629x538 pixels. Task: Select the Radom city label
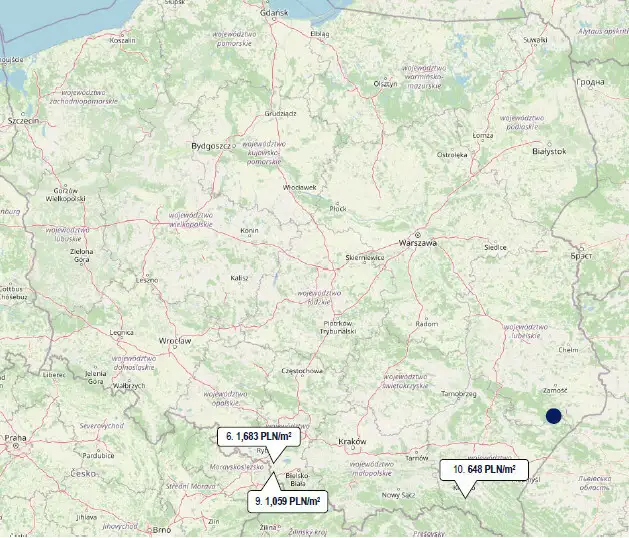tap(427, 323)
